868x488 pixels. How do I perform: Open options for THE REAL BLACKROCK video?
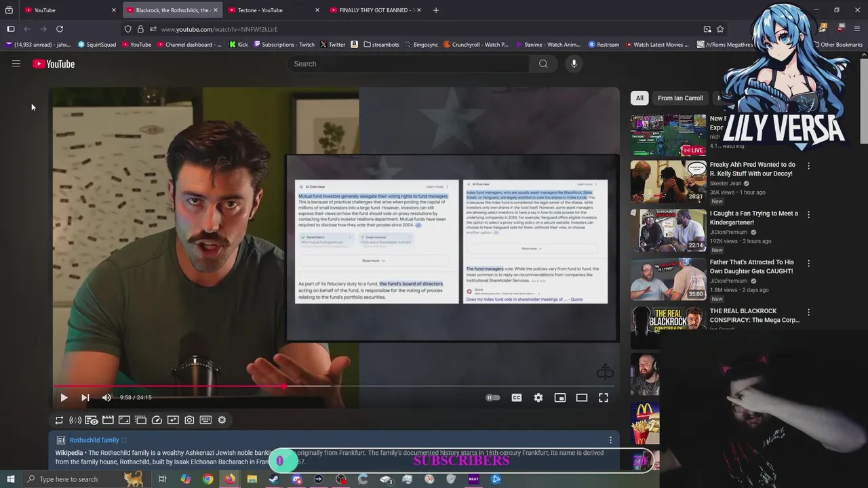[x=808, y=312]
